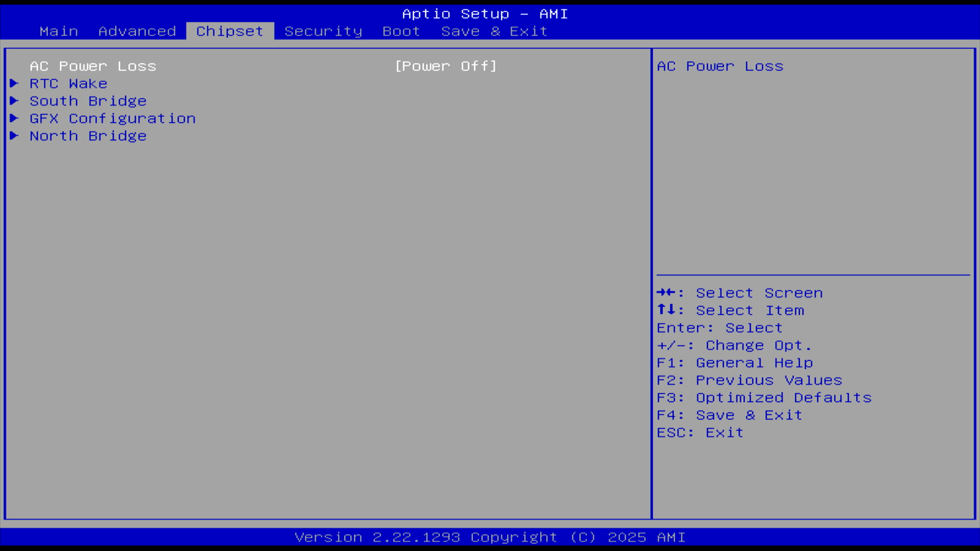The height and width of the screenshot is (551, 980).
Task: Click the left-right arrows Select Screen icon
Action: (666, 292)
